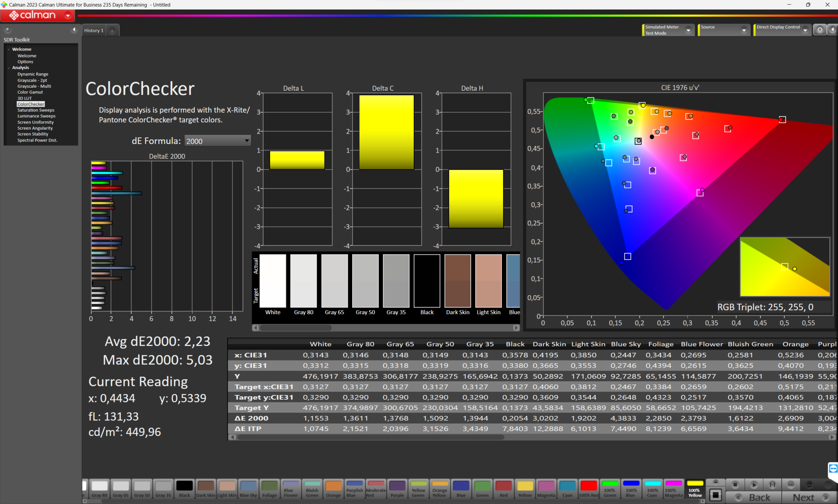Select the Orange color patch at bottom
Screen dimensions: 838x504
(333, 488)
